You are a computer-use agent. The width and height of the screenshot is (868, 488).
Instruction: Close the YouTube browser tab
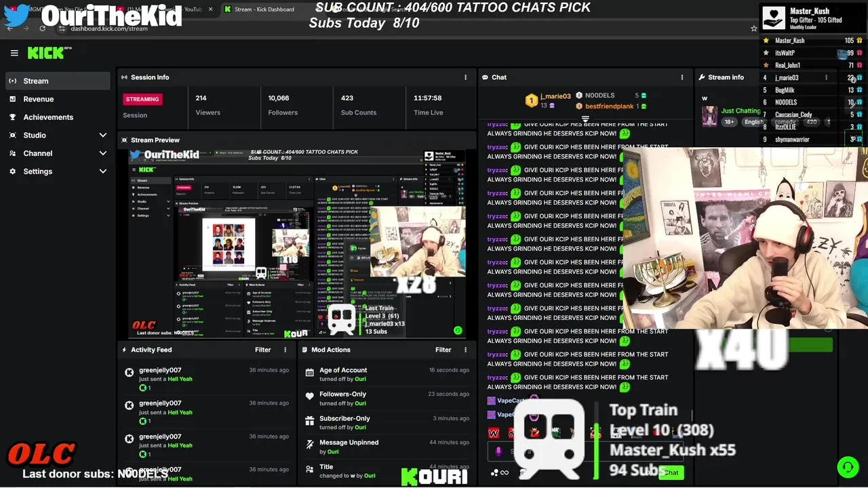point(210,9)
